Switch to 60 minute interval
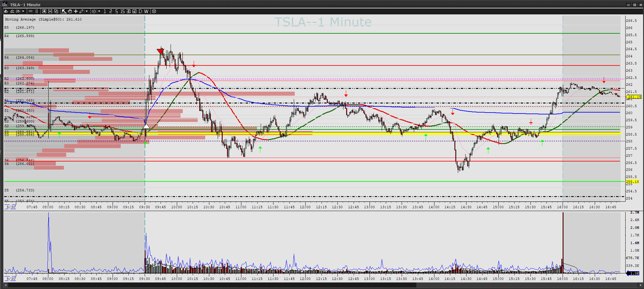The width and height of the screenshot is (644, 289). tap(134, 11)
